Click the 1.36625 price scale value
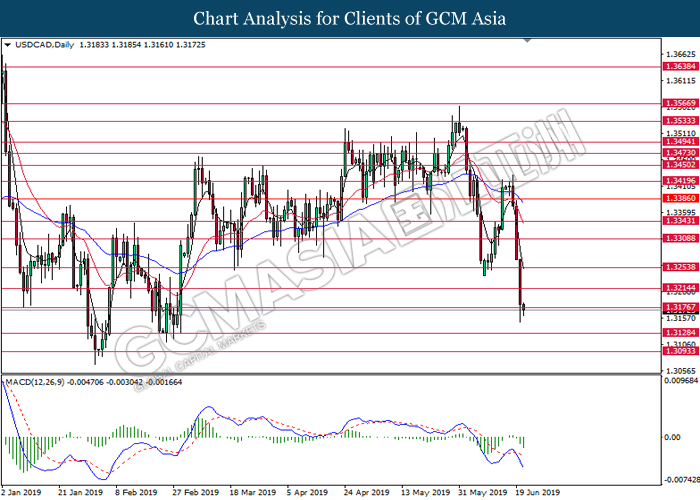 (x=680, y=54)
